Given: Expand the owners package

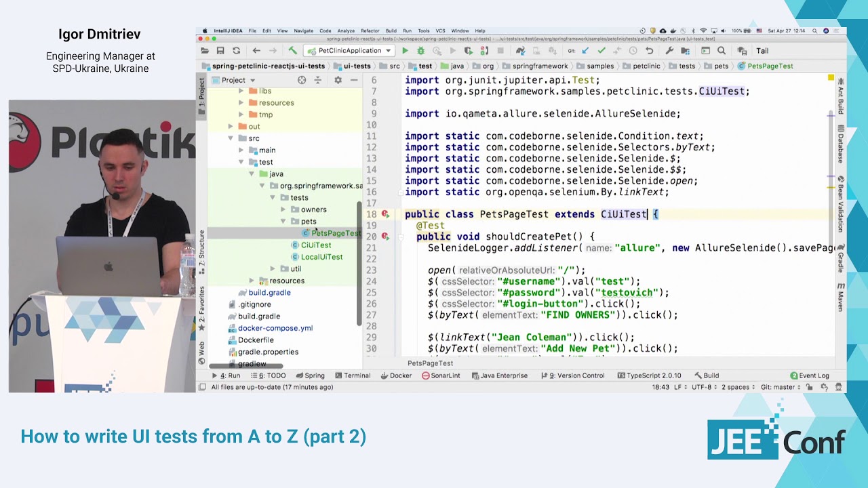Looking at the screenshot, I should pyautogui.click(x=283, y=209).
